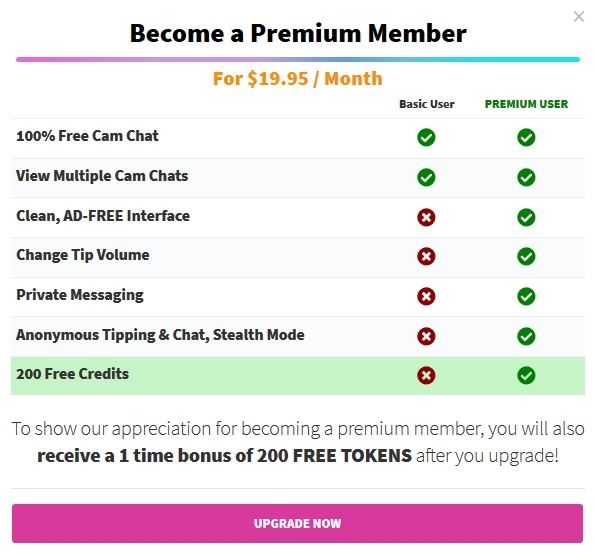Click Premium checkmark in 100% Free Cam Chat row
This screenshot has width=595, height=555.
[526, 137]
